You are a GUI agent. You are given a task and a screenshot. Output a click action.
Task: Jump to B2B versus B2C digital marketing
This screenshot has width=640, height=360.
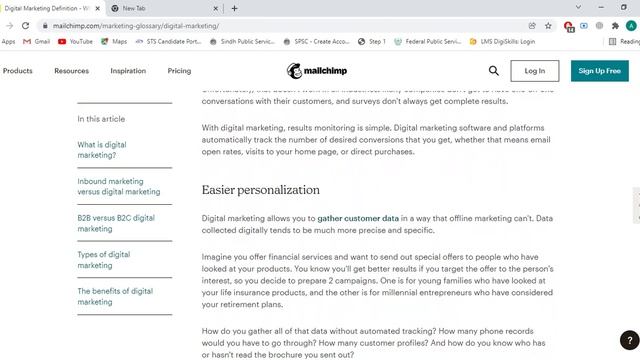[x=116, y=223]
